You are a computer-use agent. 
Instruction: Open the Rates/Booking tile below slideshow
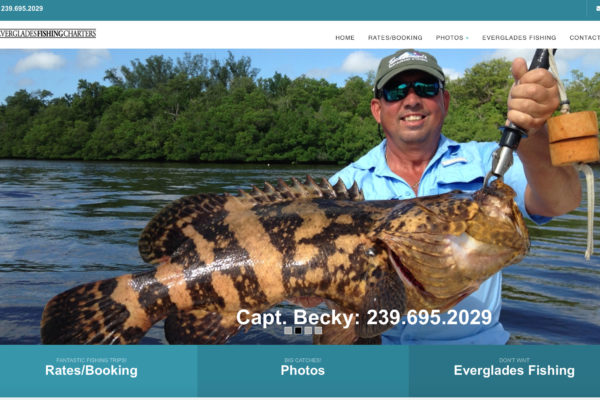tap(98, 371)
